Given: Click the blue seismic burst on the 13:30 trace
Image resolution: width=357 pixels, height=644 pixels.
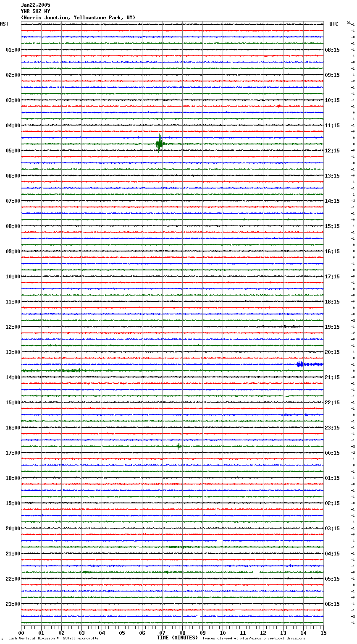Looking at the screenshot, I should 310,364.
